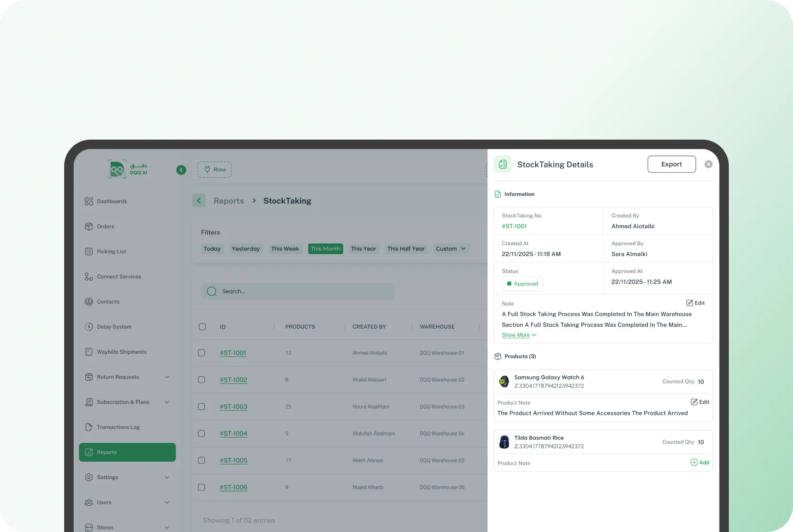Image resolution: width=793 pixels, height=532 pixels.
Task: Select the Yesterday filter
Action: (246, 249)
